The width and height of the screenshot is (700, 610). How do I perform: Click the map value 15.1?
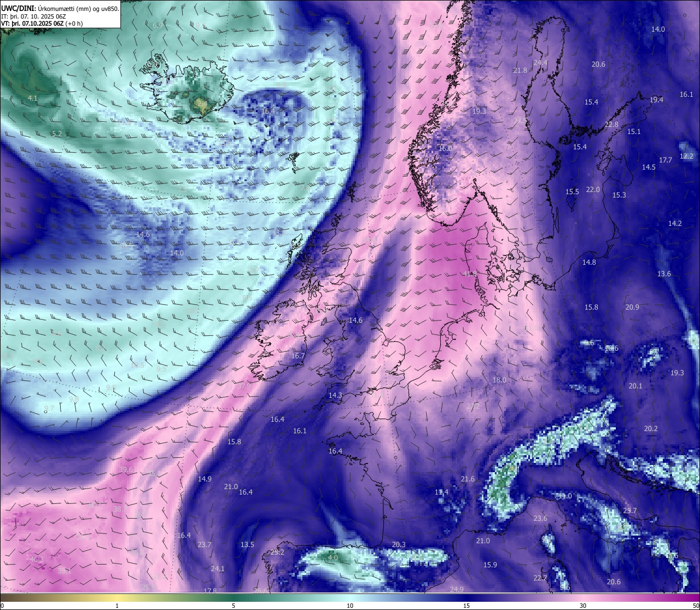tap(634, 131)
